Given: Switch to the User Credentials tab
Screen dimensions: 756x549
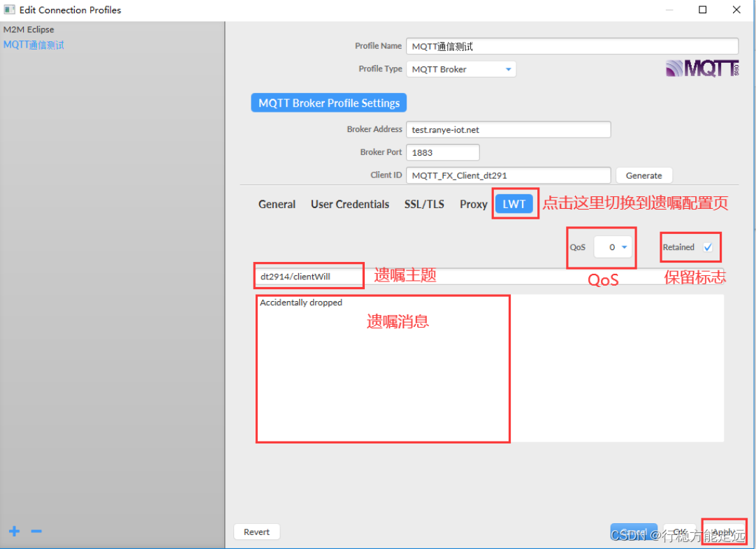Looking at the screenshot, I should 349,204.
